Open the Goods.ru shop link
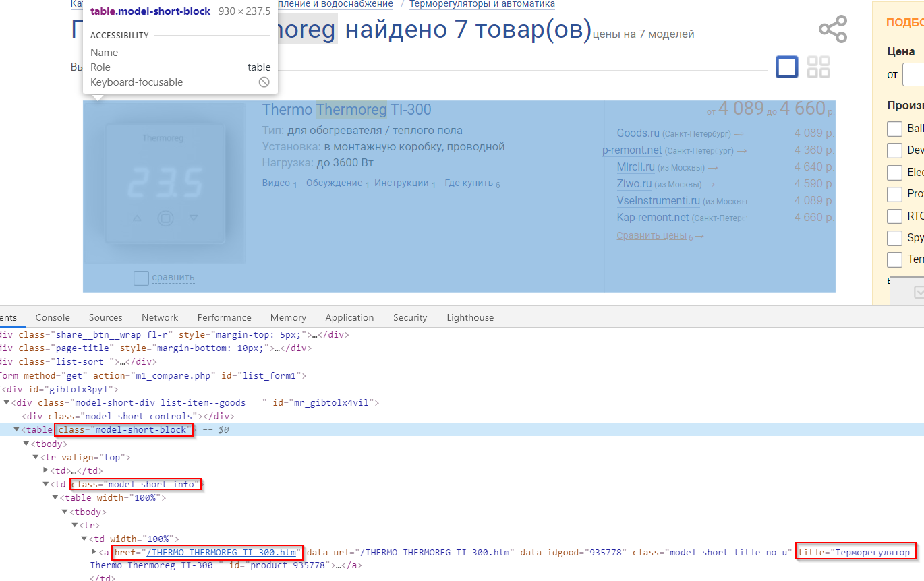The width and height of the screenshot is (924, 581). (638, 133)
